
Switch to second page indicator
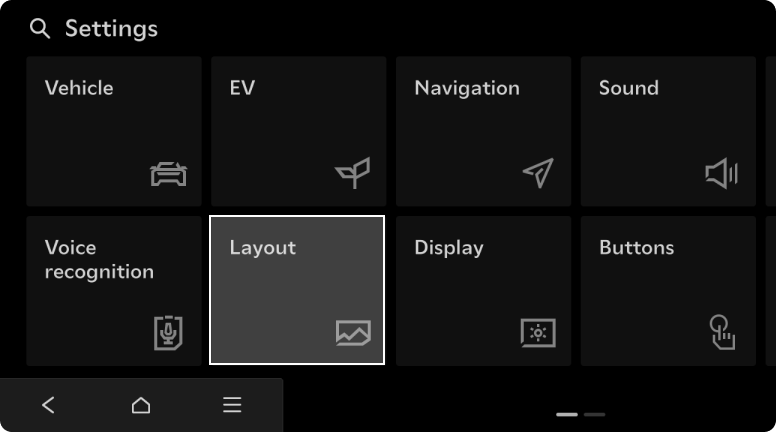pos(595,413)
